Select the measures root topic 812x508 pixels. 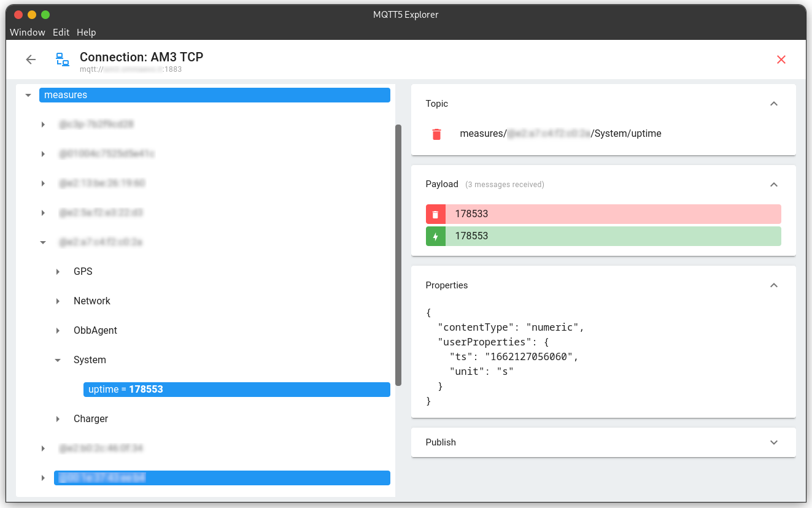215,95
